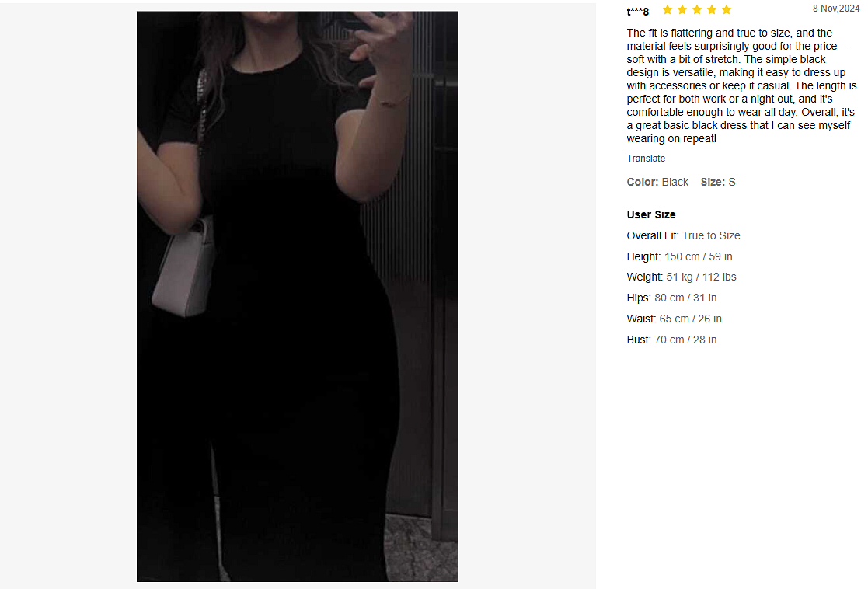
Task: Click the Size: S label
Action: [x=718, y=182]
